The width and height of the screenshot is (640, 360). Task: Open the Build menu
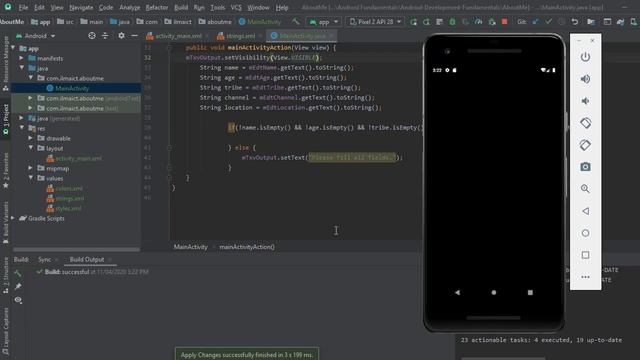click(181, 7)
